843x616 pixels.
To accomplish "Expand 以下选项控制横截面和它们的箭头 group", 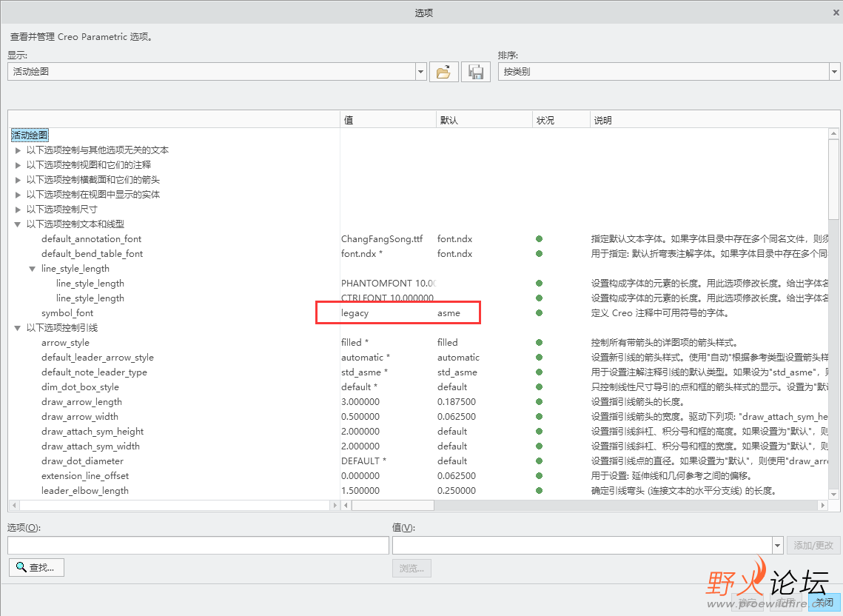I will tap(18, 180).
